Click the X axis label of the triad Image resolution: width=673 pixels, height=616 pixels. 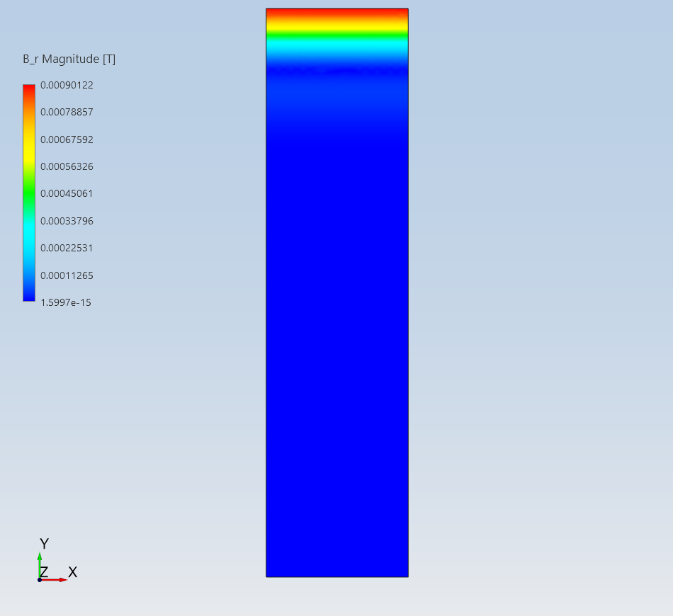coord(72,572)
